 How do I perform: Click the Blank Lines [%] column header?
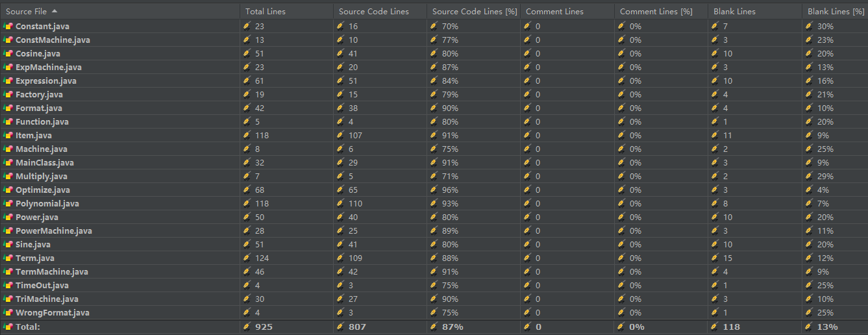834,11
